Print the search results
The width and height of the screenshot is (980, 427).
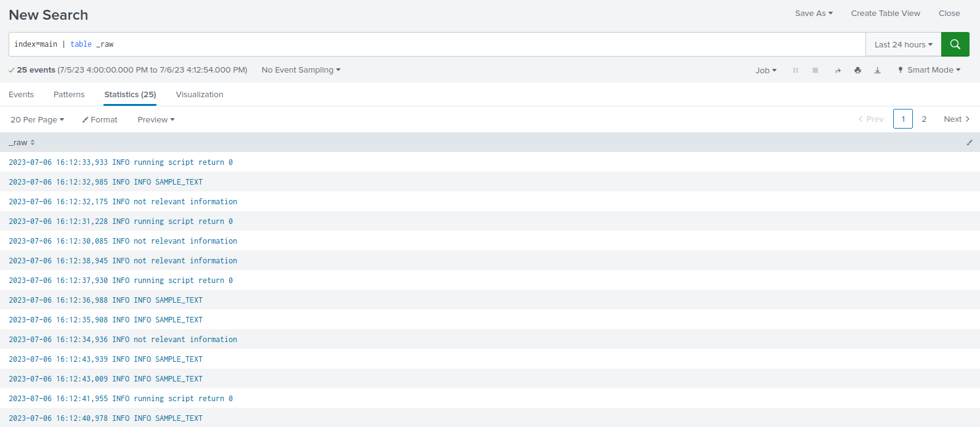[x=857, y=70]
